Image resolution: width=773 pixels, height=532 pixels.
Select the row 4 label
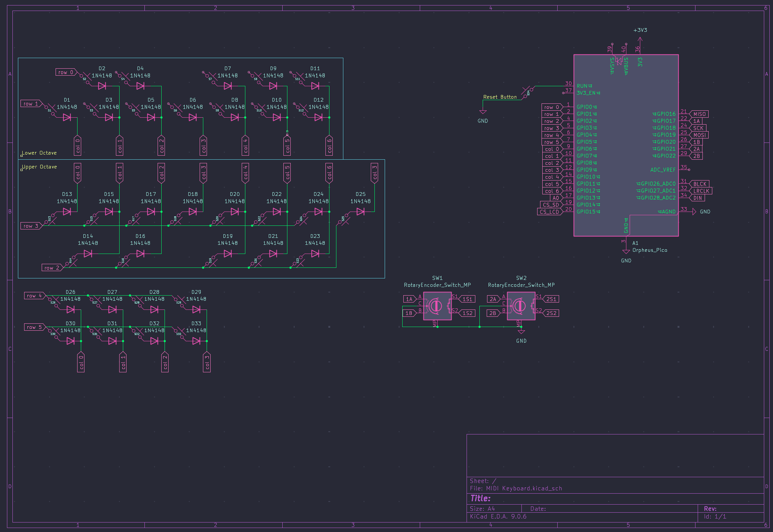pos(34,296)
